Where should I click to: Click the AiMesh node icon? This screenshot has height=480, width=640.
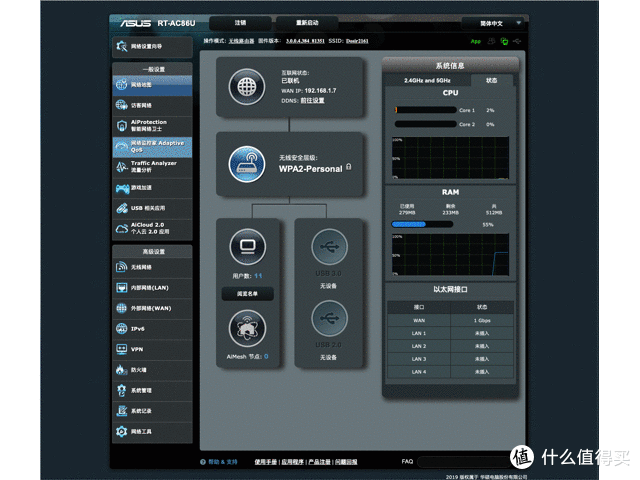pos(248,329)
